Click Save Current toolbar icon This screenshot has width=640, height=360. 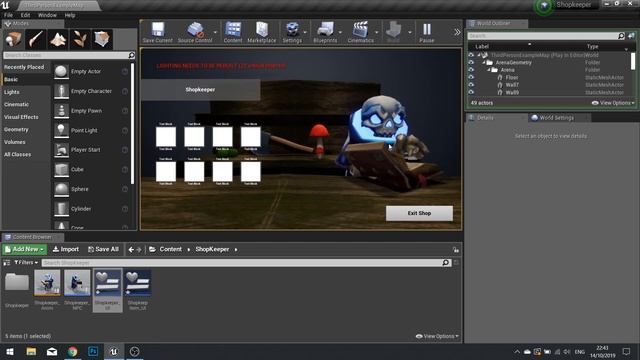click(158, 32)
